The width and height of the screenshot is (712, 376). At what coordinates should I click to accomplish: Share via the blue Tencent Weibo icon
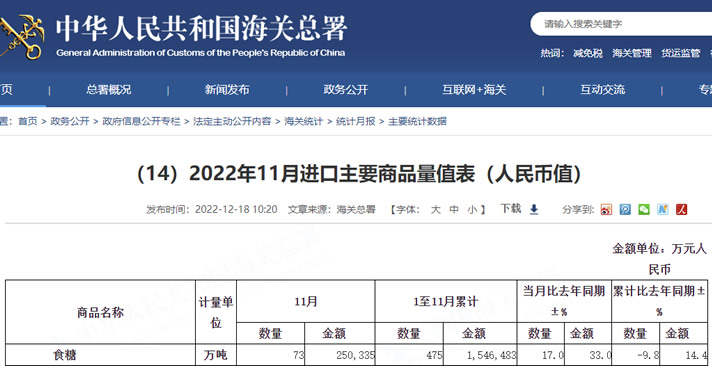pos(625,209)
